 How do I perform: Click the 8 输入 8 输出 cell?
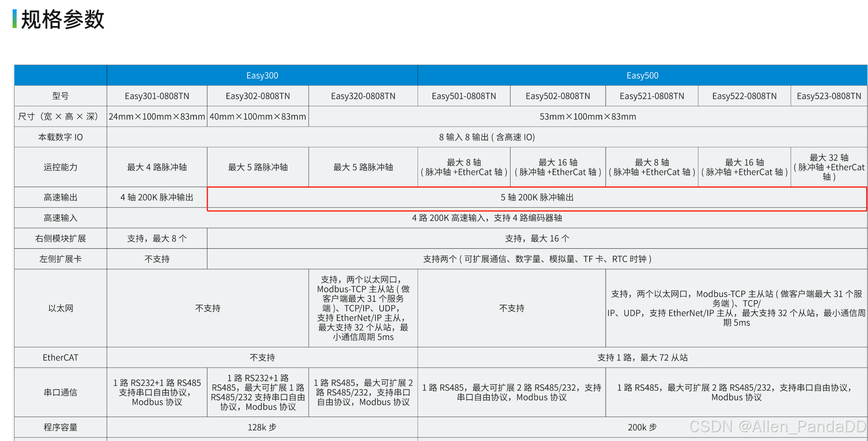click(x=487, y=137)
